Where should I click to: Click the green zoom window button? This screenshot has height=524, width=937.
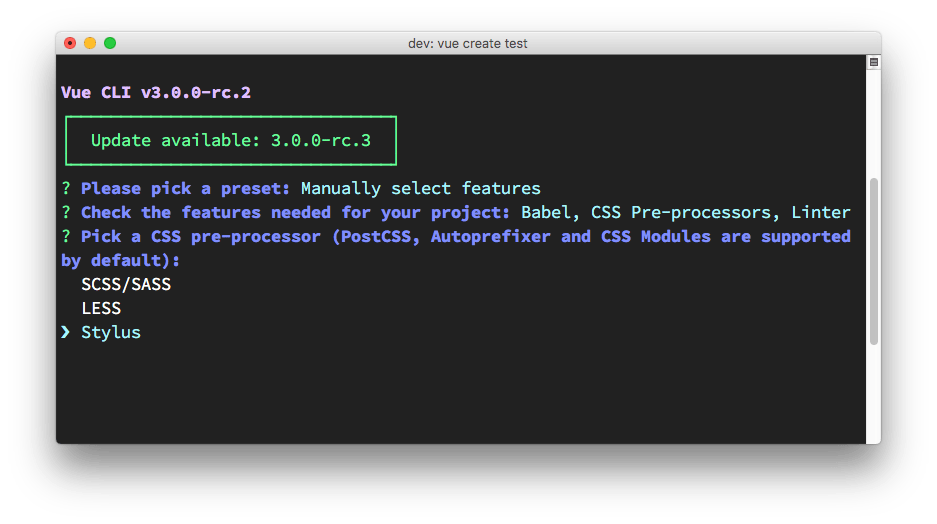coord(110,43)
